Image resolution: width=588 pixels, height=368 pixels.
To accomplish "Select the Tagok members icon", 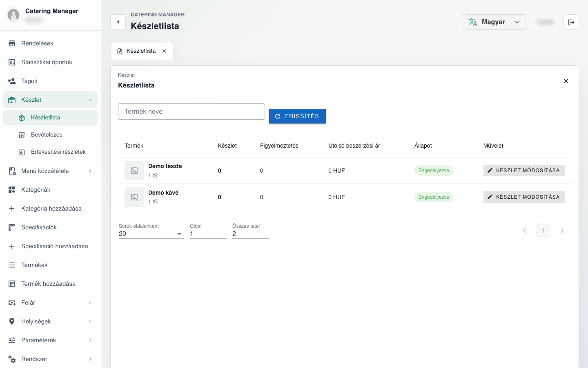I will coord(12,81).
